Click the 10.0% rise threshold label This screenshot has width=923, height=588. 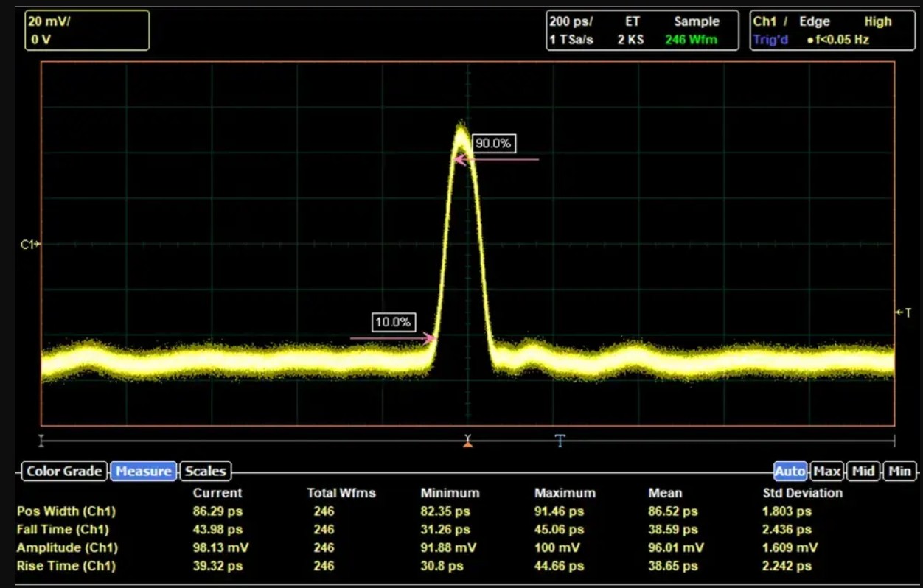[394, 323]
